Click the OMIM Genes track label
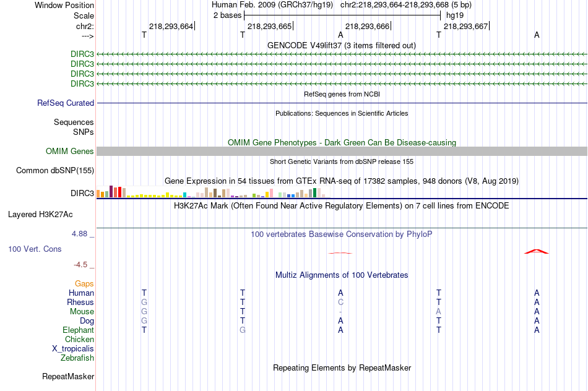The image size is (588, 391). pos(70,151)
